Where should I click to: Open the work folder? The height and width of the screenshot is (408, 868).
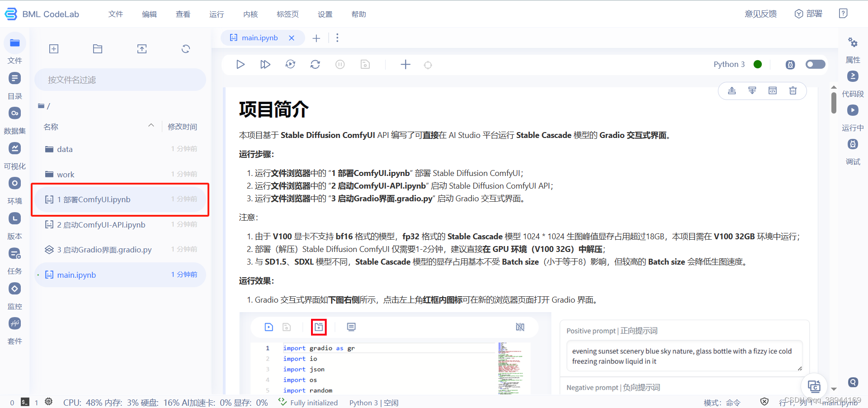120,174
